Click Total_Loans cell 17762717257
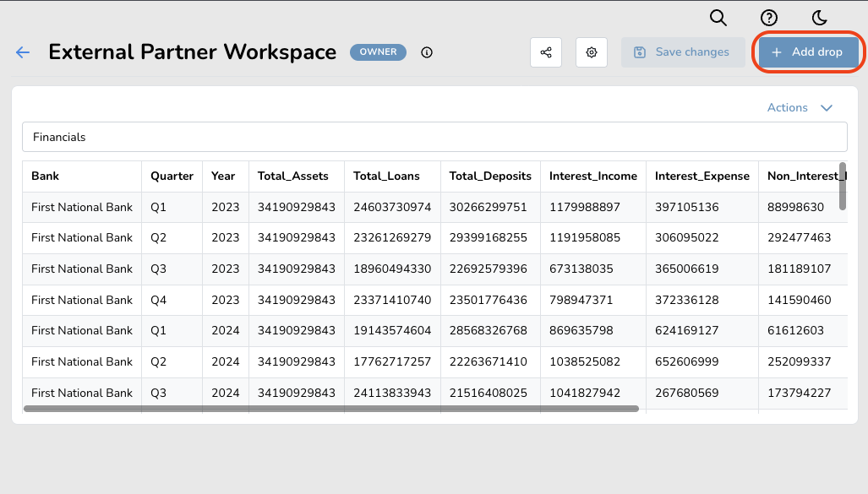The width and height of the screenshot is (868, 494). pyautogui.click(x=392, y=361)
